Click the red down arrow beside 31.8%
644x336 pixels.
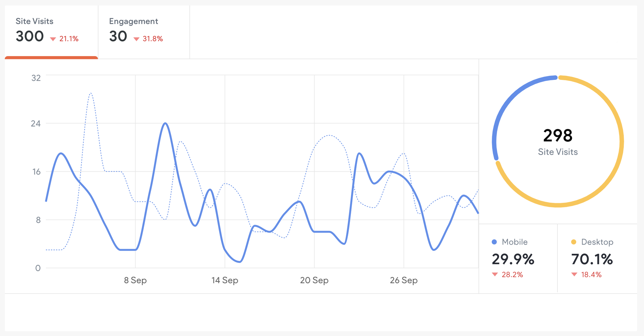coord(136,39)
